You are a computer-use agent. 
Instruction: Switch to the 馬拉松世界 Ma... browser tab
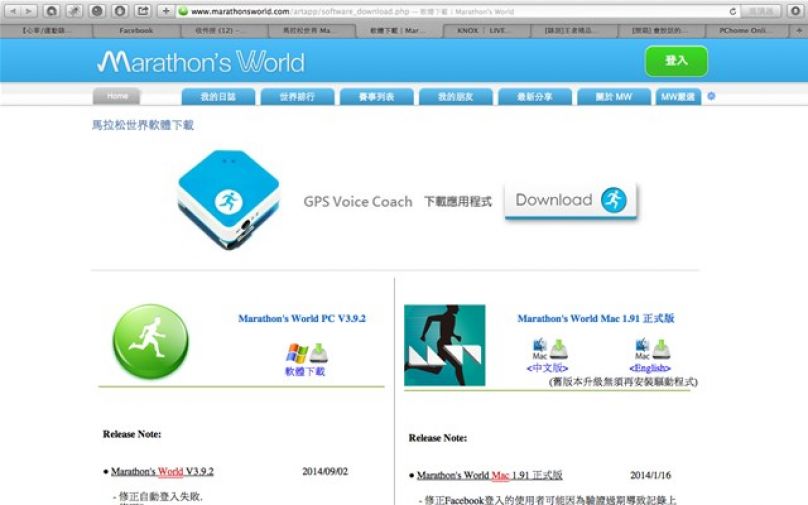[x=312, y=31]
